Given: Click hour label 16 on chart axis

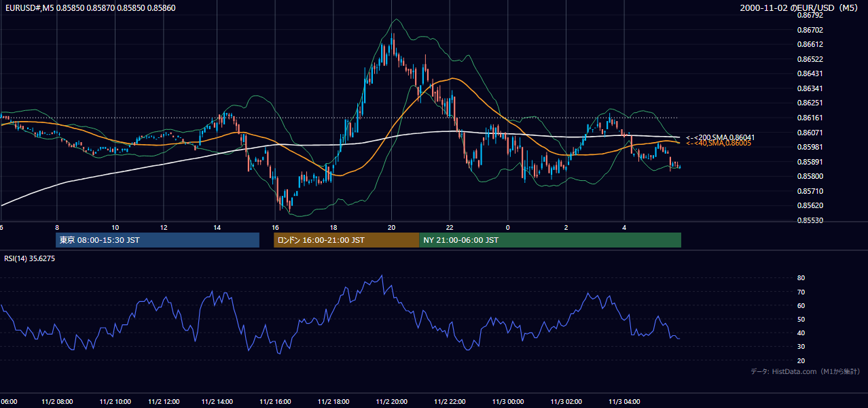Looking at the screenshot, I should pos(275,227).
